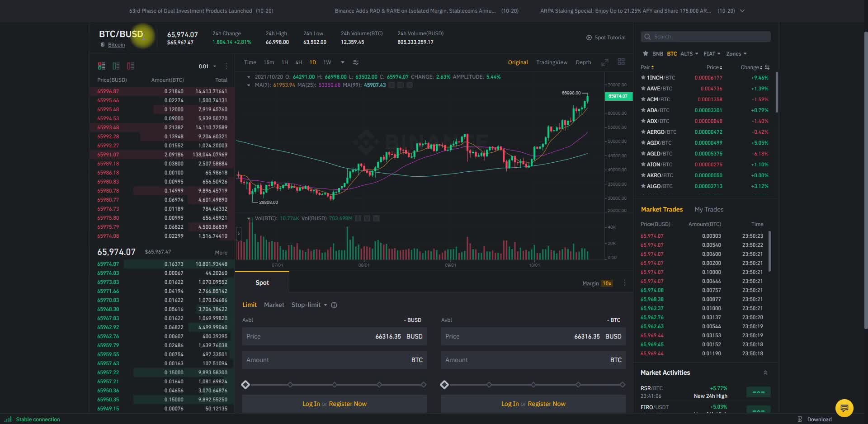Open the 0.01 price grouping dropdown
This screenshot has width=868, height=424.
click(208, 66)
